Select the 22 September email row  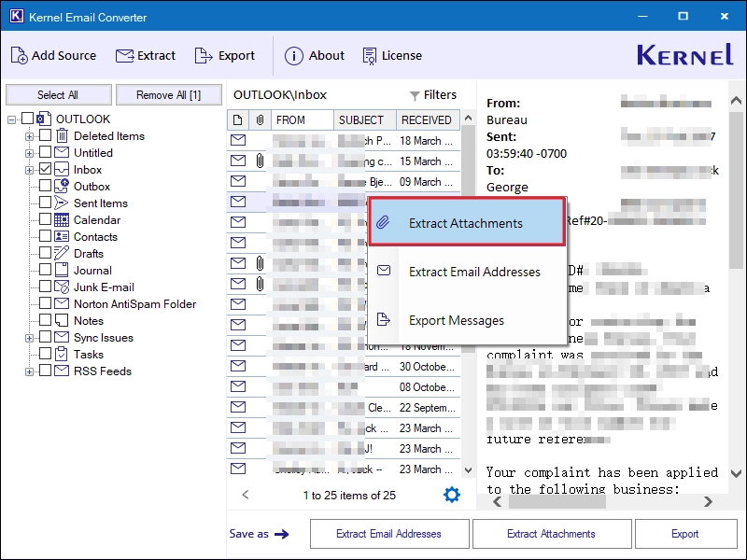pyautogui.click(x=344, y=407)
